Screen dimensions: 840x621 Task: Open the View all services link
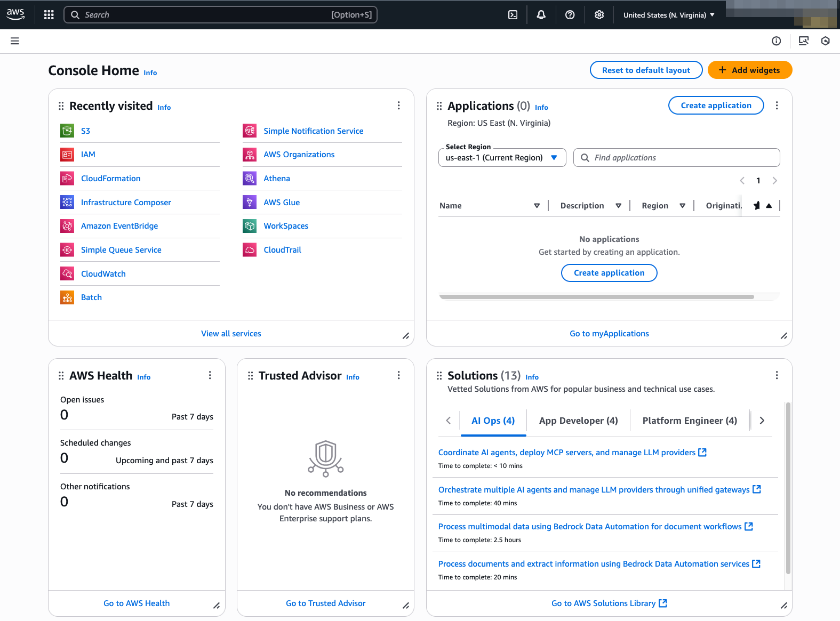[231, 334]
